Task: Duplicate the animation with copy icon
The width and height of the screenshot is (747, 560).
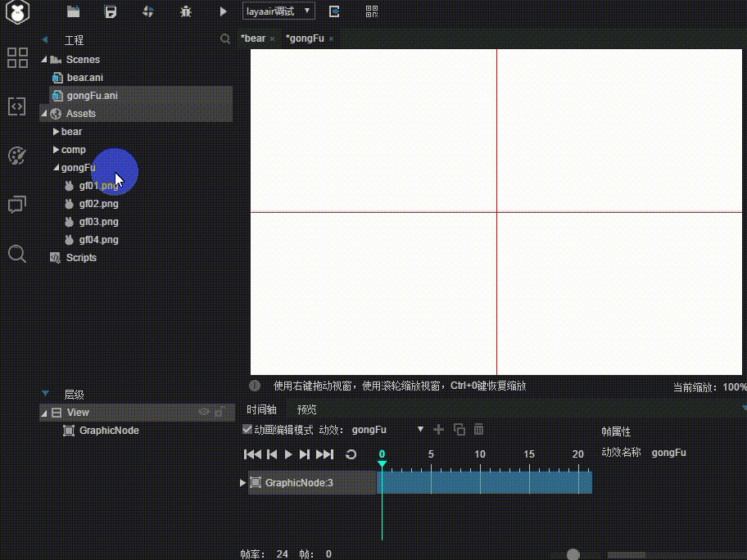Action: tap(460, 430)
